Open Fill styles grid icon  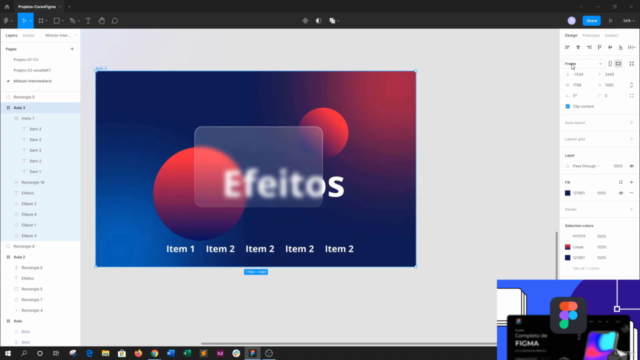coord(621,182)
